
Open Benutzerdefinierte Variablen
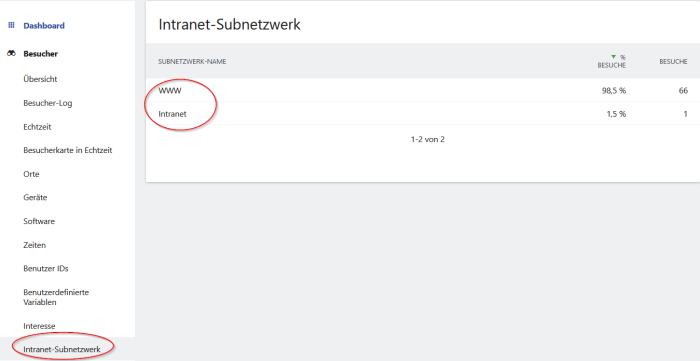56,297
